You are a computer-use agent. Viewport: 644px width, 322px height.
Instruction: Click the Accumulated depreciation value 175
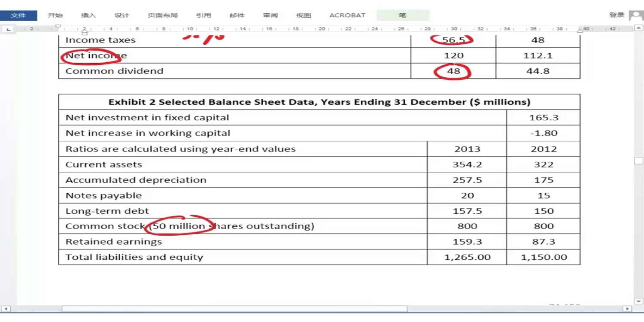544,180
